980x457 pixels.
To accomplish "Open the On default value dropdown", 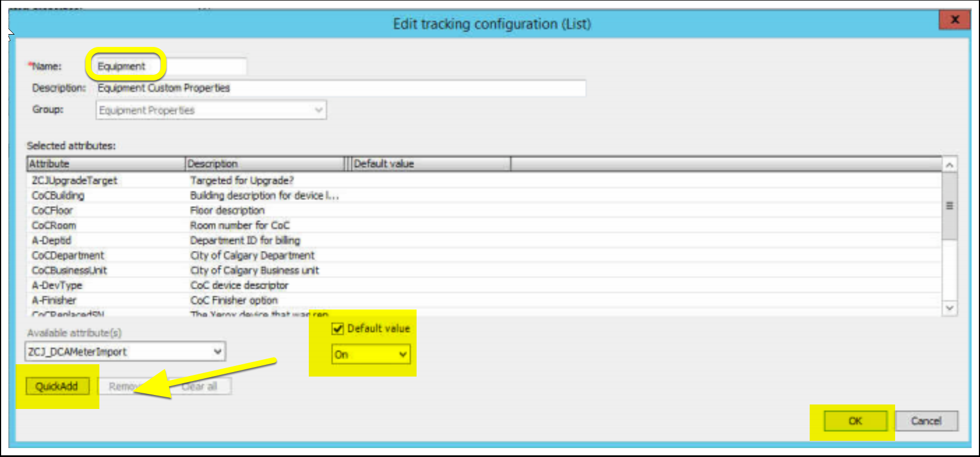I will [371, 354].
